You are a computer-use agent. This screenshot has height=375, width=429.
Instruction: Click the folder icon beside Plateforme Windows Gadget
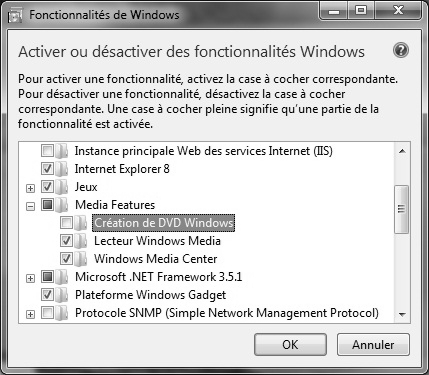(62, 295)
